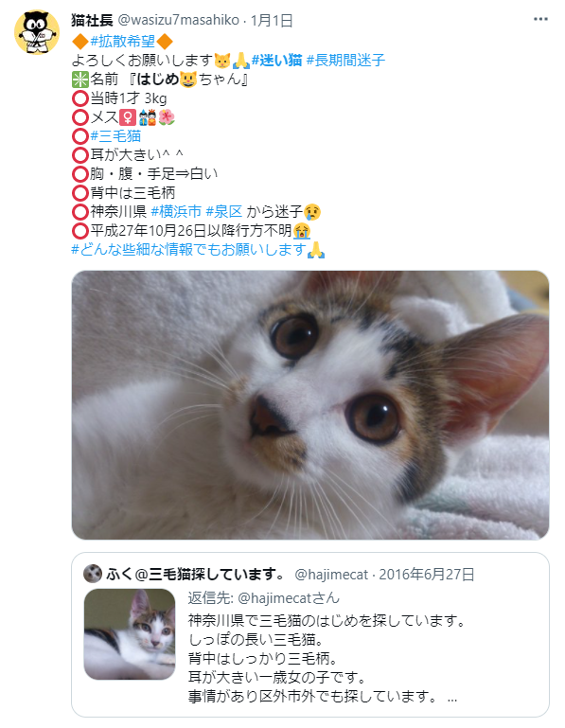The height and width of the screenshot is (728, 565).
Task: Open hashtag #どんな些細な情報でもお願いします
Action: [x=188, y=250]
